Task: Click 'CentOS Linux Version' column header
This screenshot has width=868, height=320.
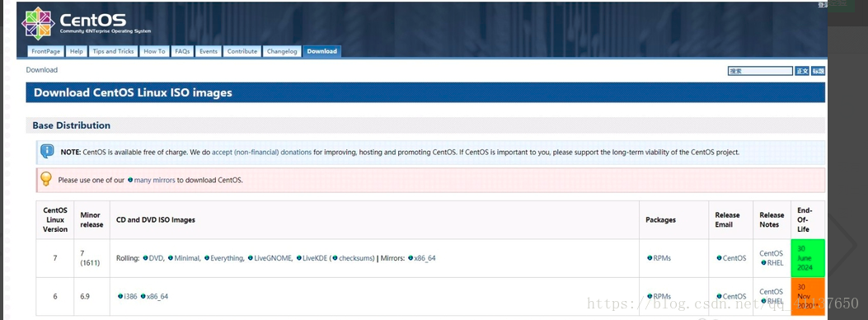Action: (55, 219)
